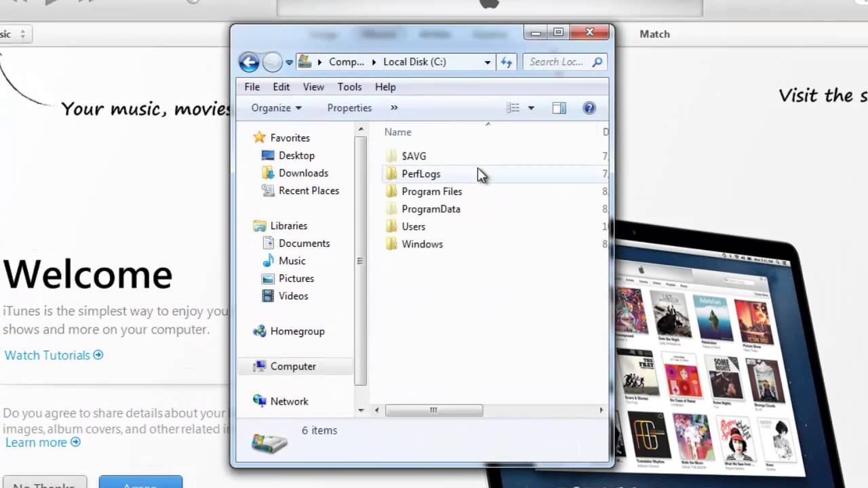Open the Tools menu

(x=349, y=87)
